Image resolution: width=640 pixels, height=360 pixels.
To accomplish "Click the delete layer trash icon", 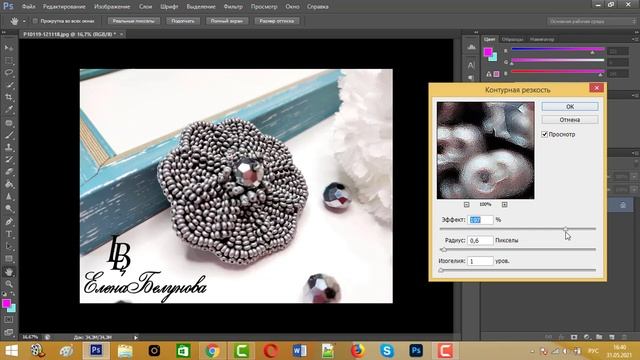I will pyautogui.click(x=624, y=337).
